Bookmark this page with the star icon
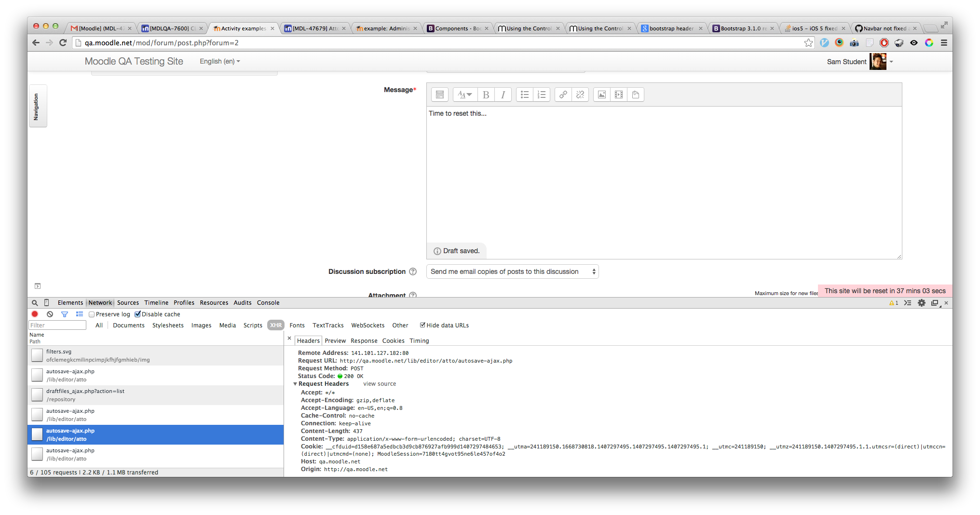This screenshot has height=515, width=980. pyautogui.click(x=808, y=43)
